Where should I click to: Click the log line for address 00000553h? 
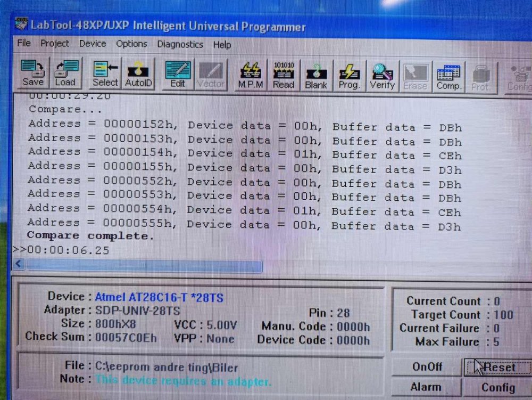point(244,196)
